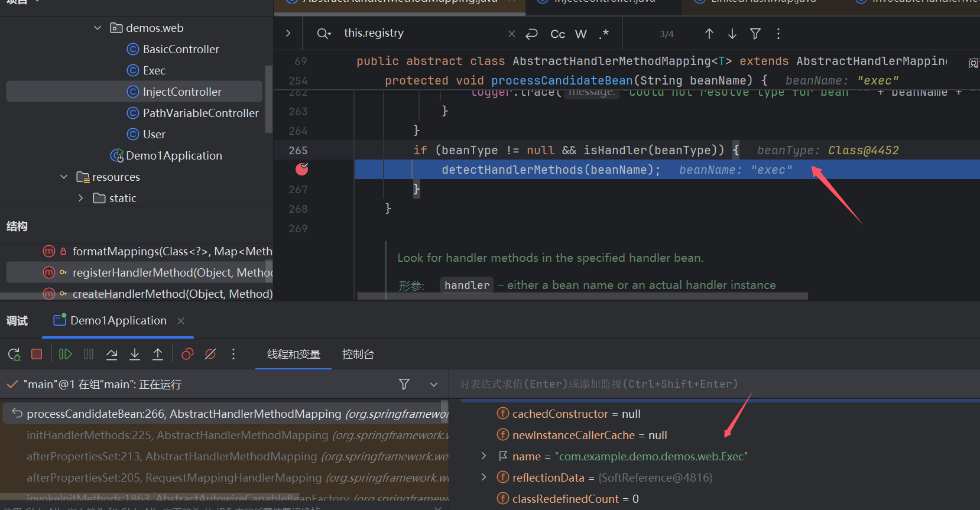Open search history magnifier dropdown
Viewport: 980px width, 510px height.
[324, 34]
